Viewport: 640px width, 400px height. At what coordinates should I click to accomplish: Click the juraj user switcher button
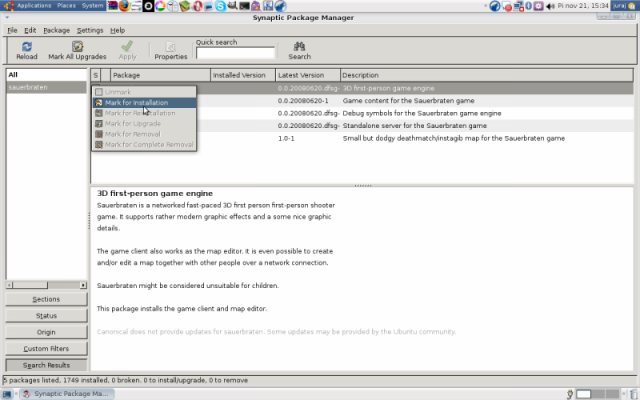pyautogui.click(x=625, y=6)
